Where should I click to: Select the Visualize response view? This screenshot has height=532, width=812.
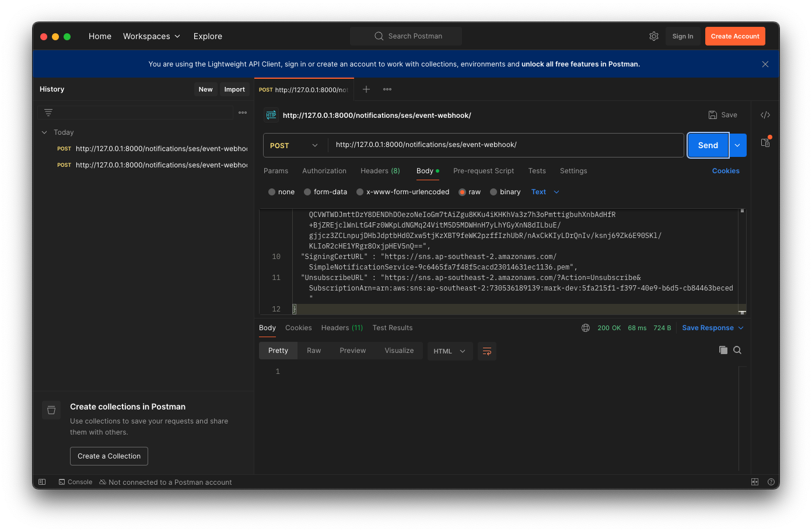[x=399, y=351]
